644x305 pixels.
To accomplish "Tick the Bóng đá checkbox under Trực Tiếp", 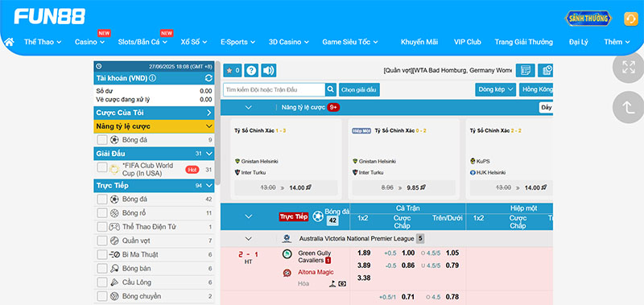I will pyautogui.click(x=102, y=200).
